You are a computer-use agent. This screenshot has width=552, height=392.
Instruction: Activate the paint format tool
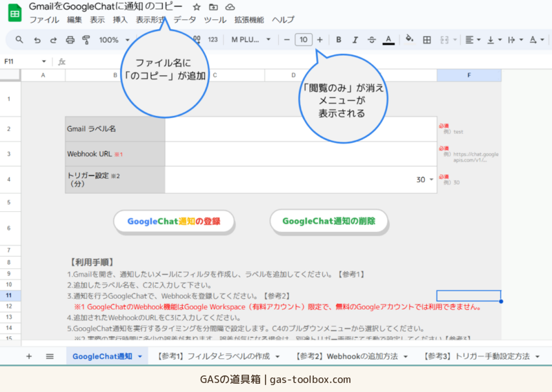[86, 40]
